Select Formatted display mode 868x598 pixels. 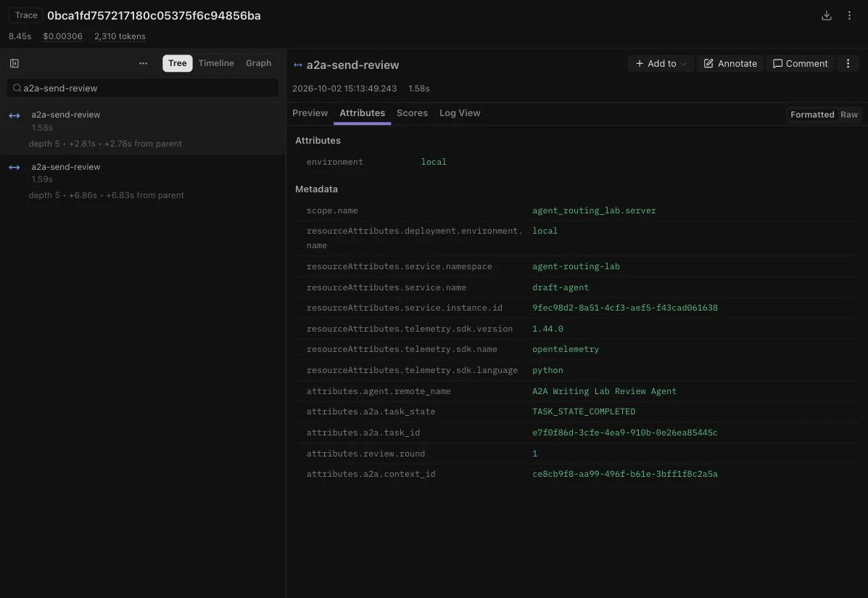(812, 114)
